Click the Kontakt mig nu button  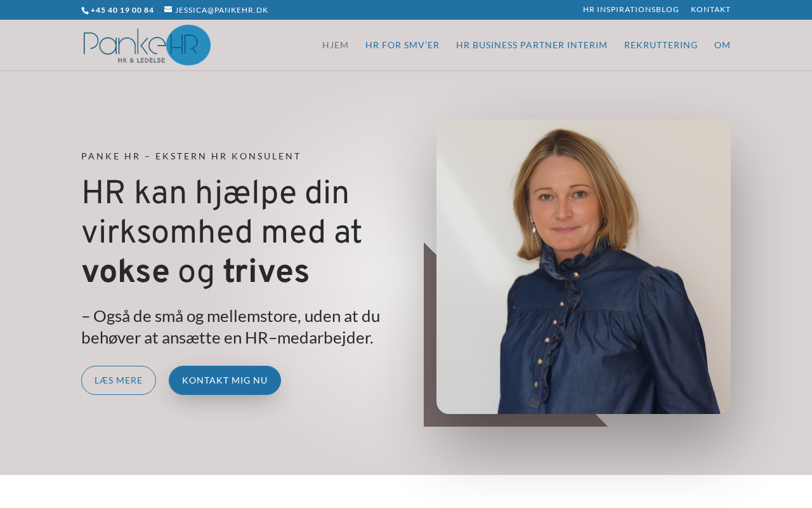click(225, 380)
